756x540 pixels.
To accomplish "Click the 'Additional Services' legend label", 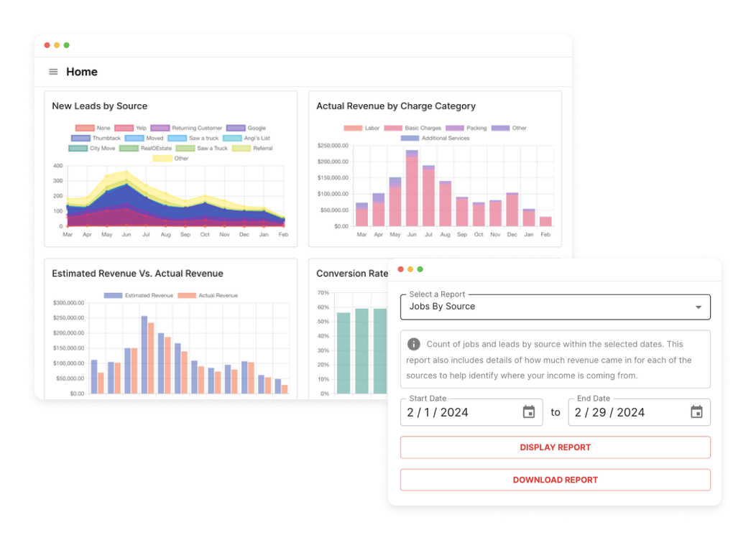I will coord(446,138).
